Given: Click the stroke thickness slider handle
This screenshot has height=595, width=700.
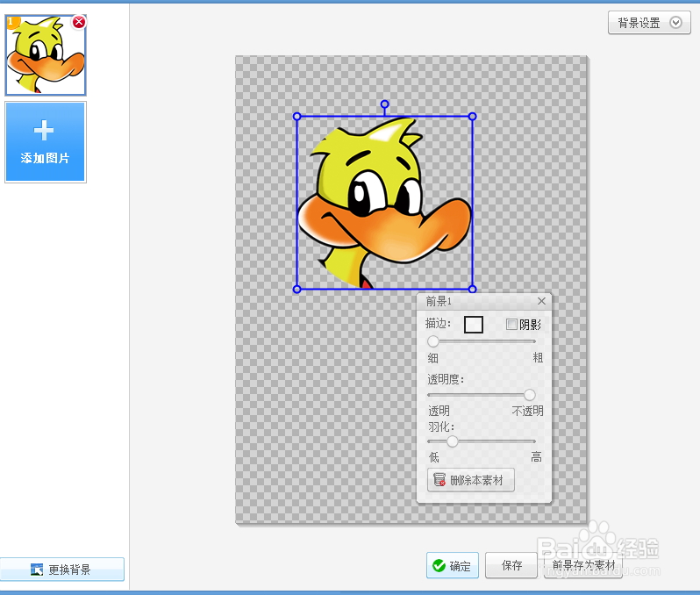Looking at the screenshot, I should pos(433,341).
